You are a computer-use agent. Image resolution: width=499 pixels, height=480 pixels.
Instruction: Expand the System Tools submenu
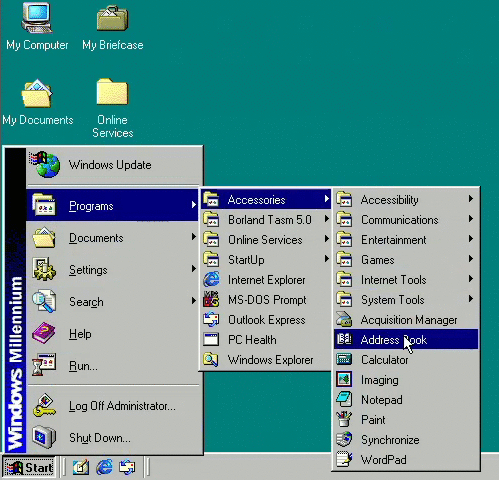406,300
